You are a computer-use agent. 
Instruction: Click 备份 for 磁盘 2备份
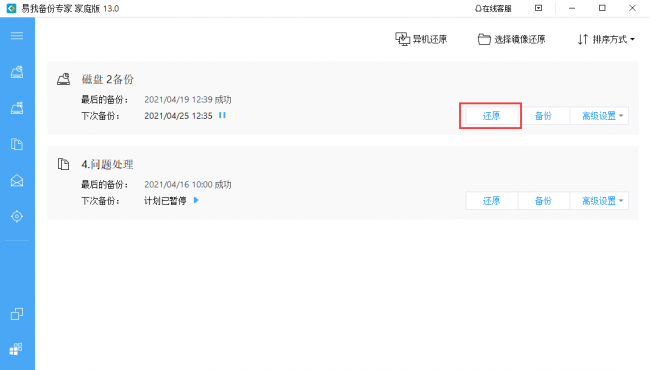coord(543,116)
